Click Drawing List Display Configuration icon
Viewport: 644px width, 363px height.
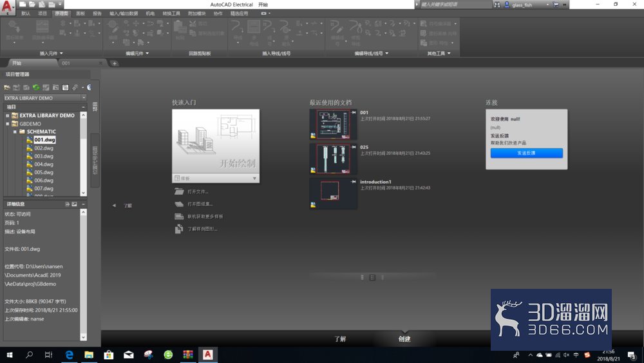tap(65, 88)
